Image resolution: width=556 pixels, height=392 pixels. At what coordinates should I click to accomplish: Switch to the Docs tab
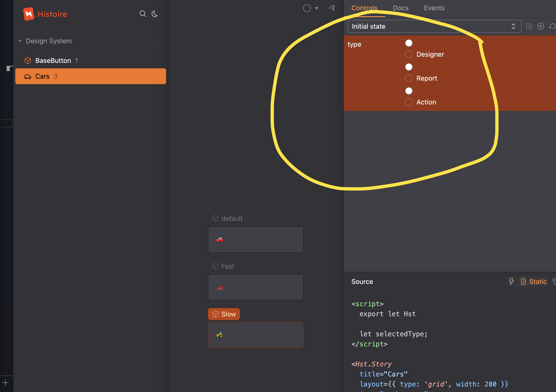click(x=400, y=8)
